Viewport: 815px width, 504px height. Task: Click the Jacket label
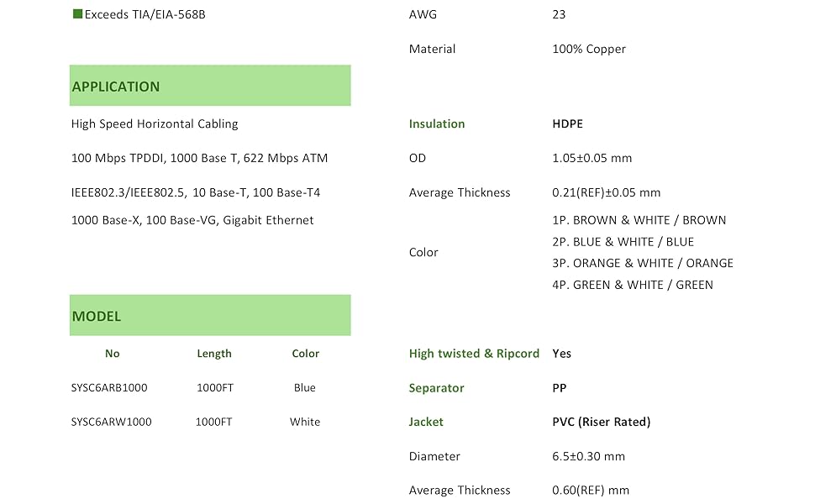click(x=426, y=423)
